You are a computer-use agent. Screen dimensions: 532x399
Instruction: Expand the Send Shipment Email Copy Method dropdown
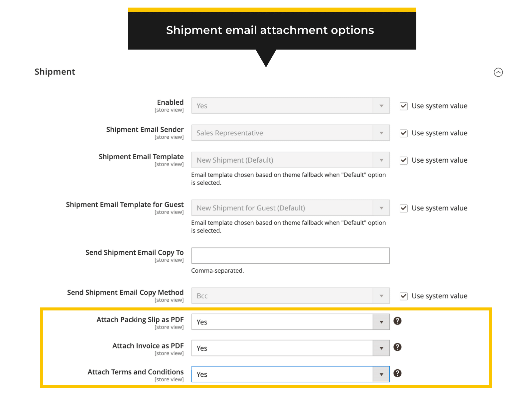point(381,296)
